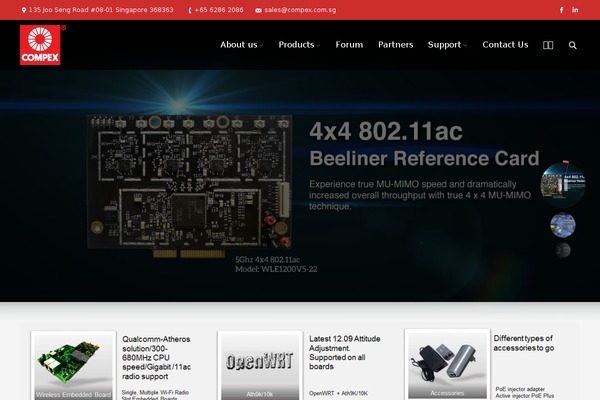The image size is (600, 400).
Task: Expand the About us dropdown menu
Action: pyautogui.click(x=241, y=45)
